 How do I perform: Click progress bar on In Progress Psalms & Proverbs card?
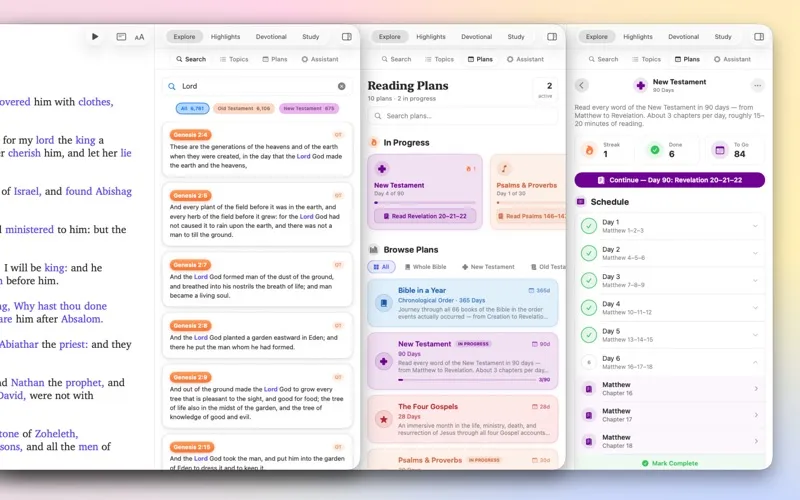531,203
